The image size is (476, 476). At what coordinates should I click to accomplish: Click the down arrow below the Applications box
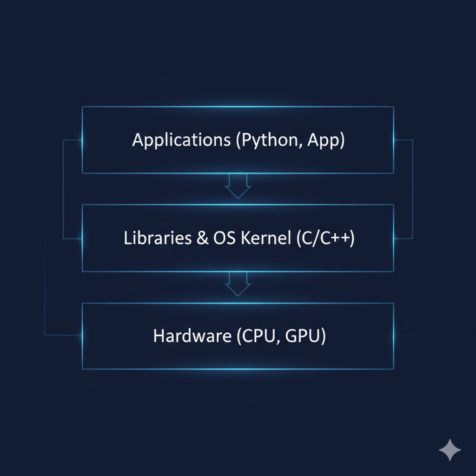(x=238, y=187)
